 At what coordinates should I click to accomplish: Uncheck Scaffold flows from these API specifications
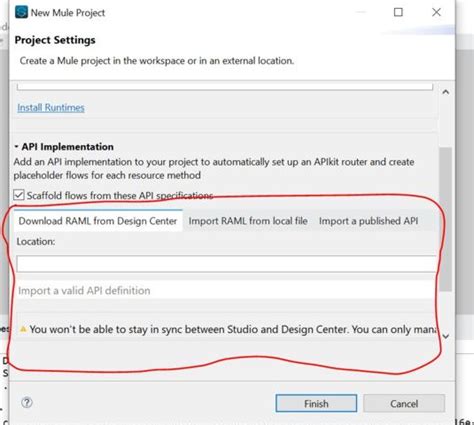pos(19,195)
